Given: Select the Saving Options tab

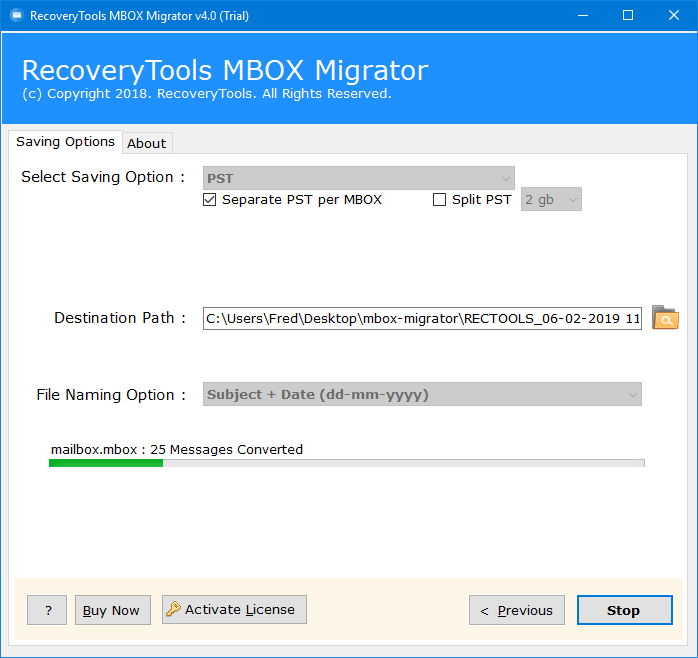Looking at the screenshot, I should (65, 142).
